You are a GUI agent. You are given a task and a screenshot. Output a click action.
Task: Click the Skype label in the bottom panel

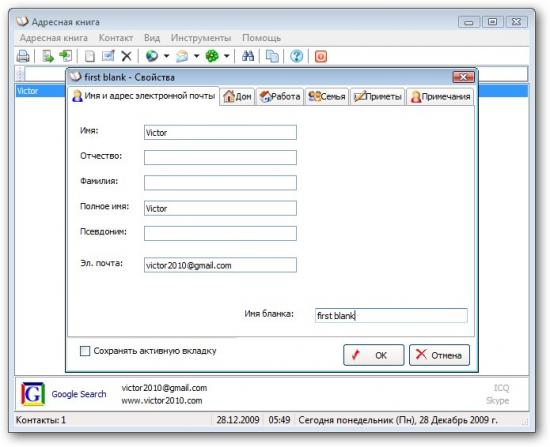pos(497,400)
